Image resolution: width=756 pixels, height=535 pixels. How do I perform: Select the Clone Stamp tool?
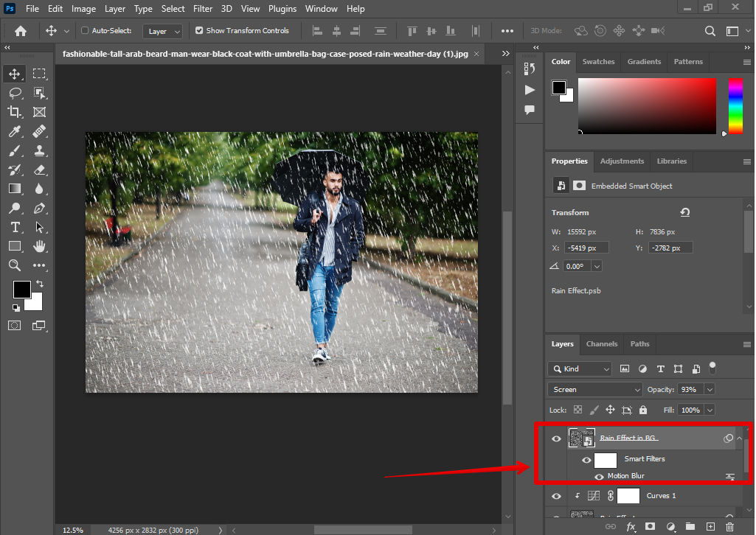tap(39, 151)
